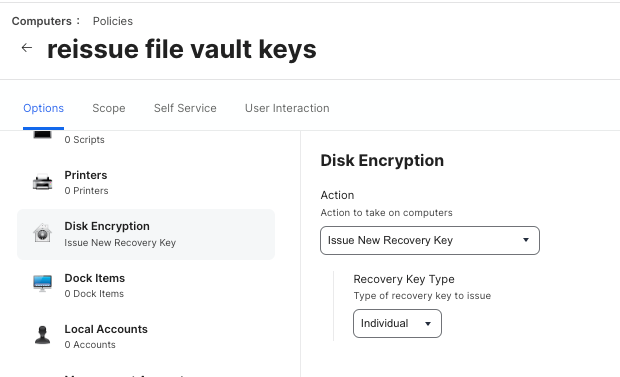Switch to the Self Service tab
The image size is (620, 377).
(x=185, y=108)
